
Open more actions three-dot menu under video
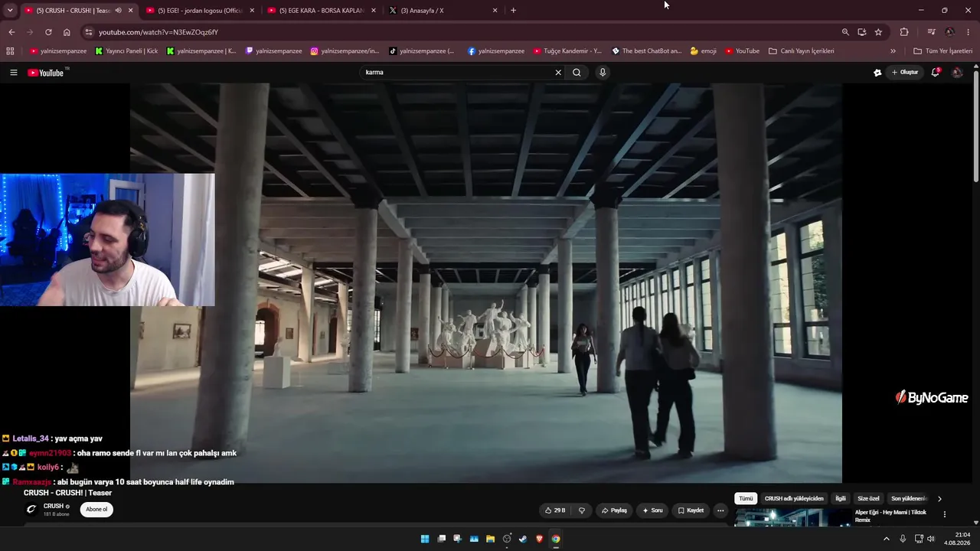coord(720,510)
